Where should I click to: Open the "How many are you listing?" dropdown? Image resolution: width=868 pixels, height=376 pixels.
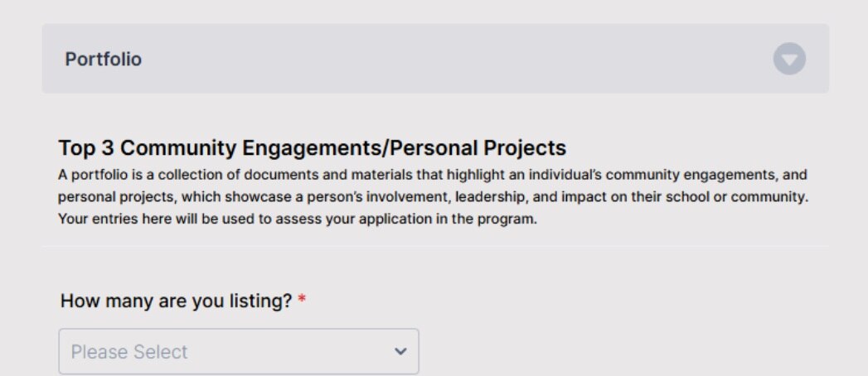click(x=239, y=352)
